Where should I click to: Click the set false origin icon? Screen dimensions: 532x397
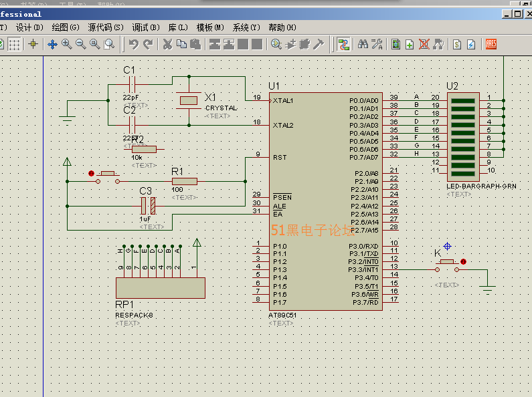coord(33,44)
